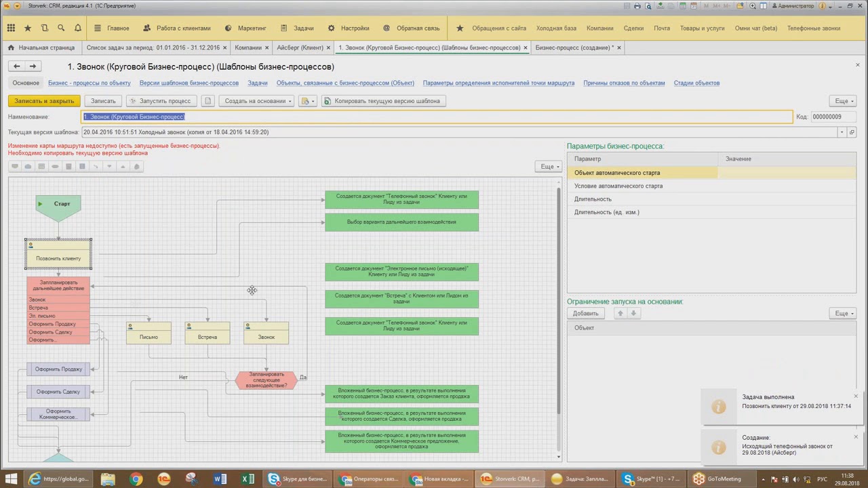
Task: Open the Задачи section menu
Action: pos(297,28)
